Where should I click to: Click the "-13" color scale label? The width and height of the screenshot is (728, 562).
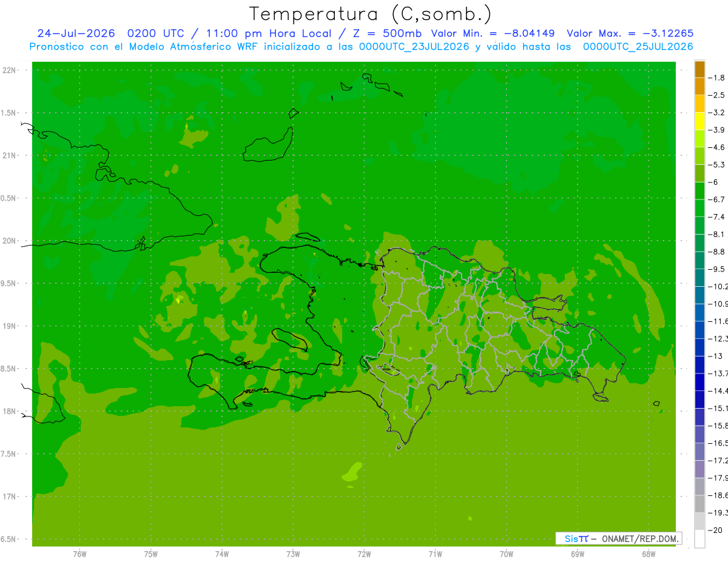[x=714, y=356]
